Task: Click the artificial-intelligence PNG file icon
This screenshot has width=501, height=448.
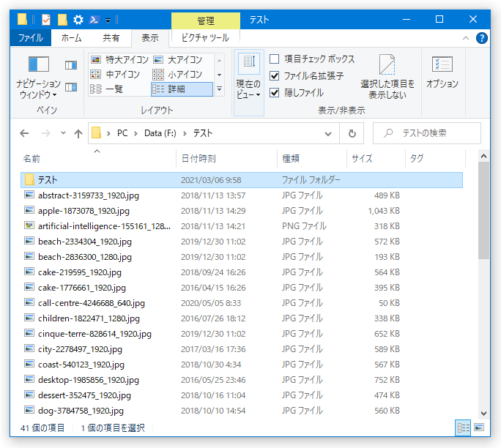Action: pos(29,225)
